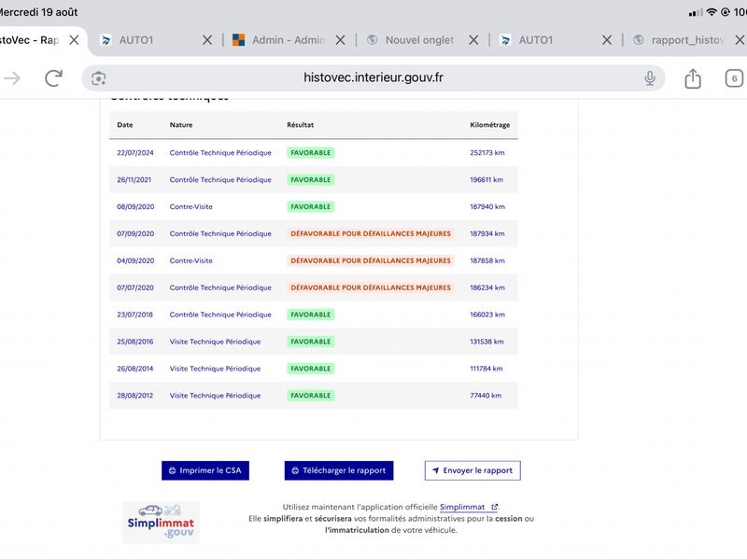Reload the page with the refresh icon
Viewport: 747px width, 560px height.
tap(53, 78)
